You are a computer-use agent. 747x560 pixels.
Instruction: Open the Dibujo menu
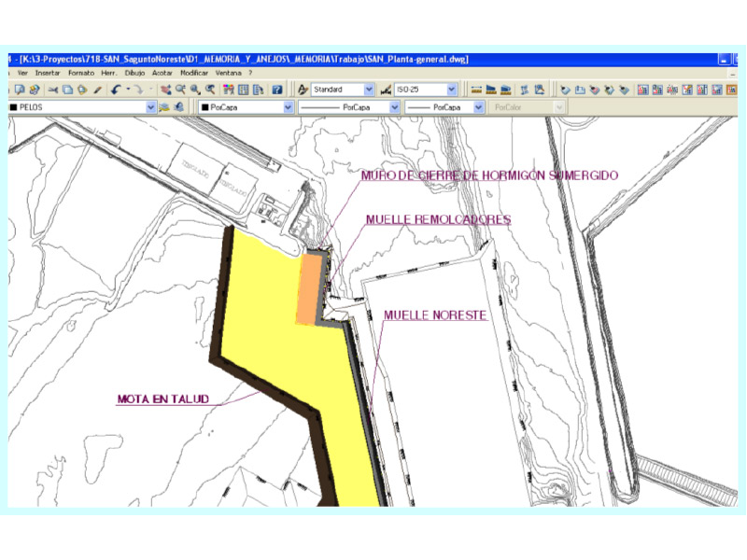(134, 73)
